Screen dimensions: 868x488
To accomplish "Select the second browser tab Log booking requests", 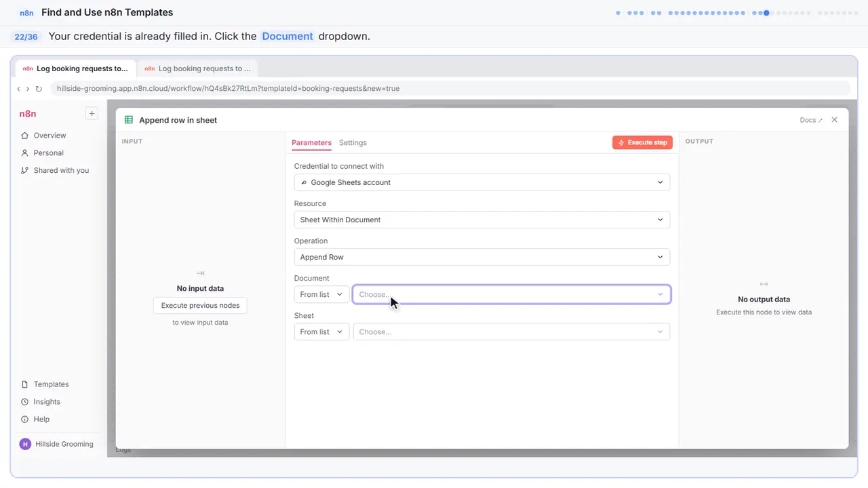I will coord(197,68).
